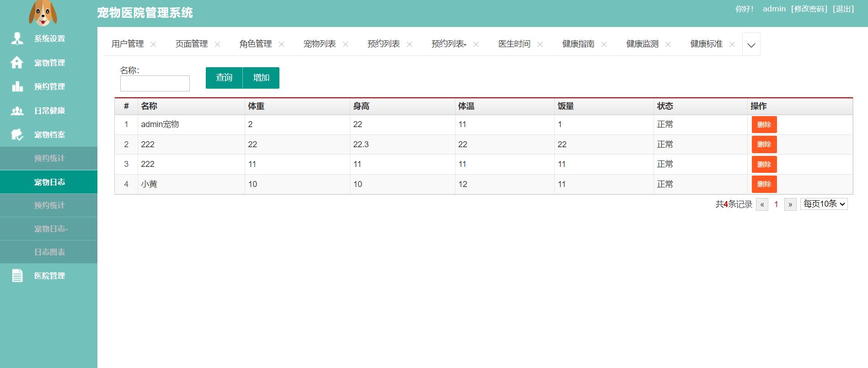Close the 预约列表 tab

[409, 44]
